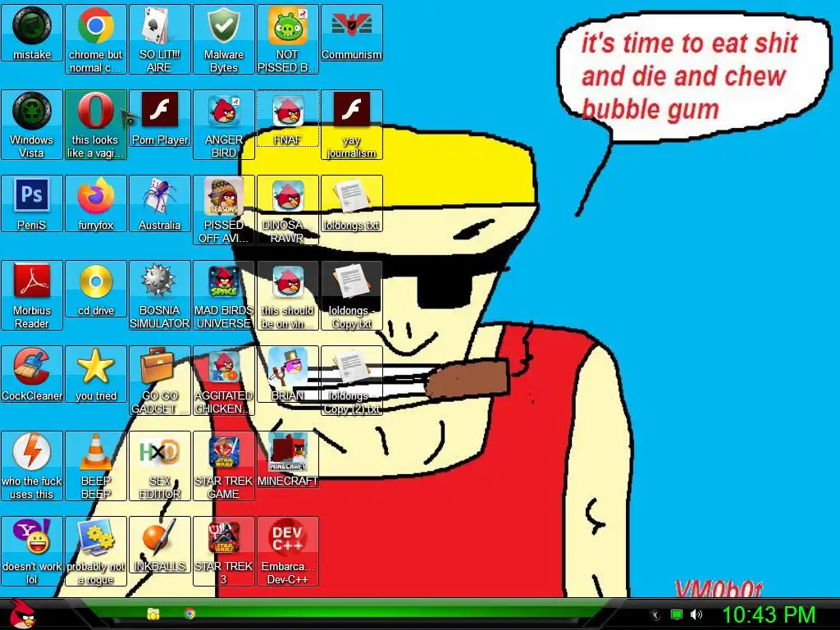The height and width of the screenshot is (630, 840).
Task: Launch the 'Embarca... Dev-C++' icon
Action: [288, 550]
